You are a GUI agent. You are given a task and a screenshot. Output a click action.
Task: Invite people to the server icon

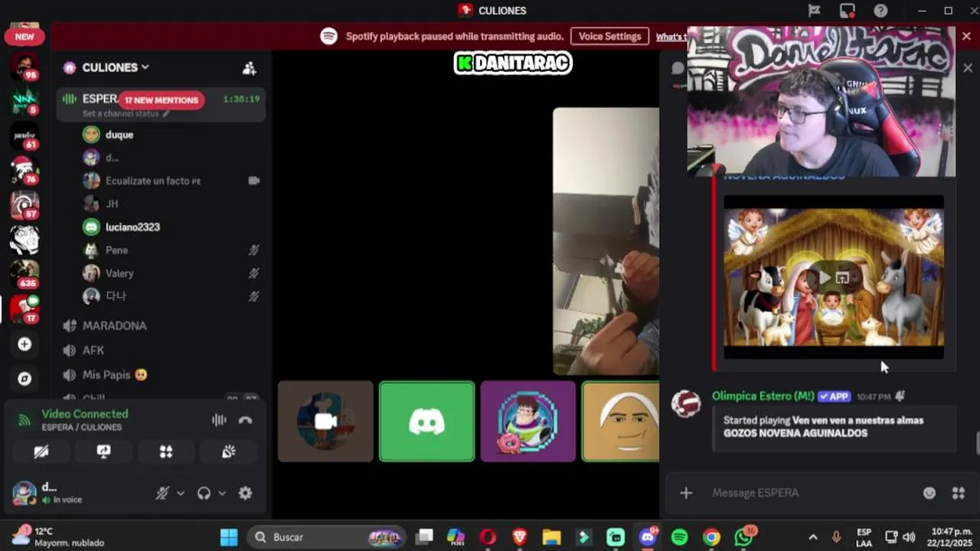tap(250, 68)
